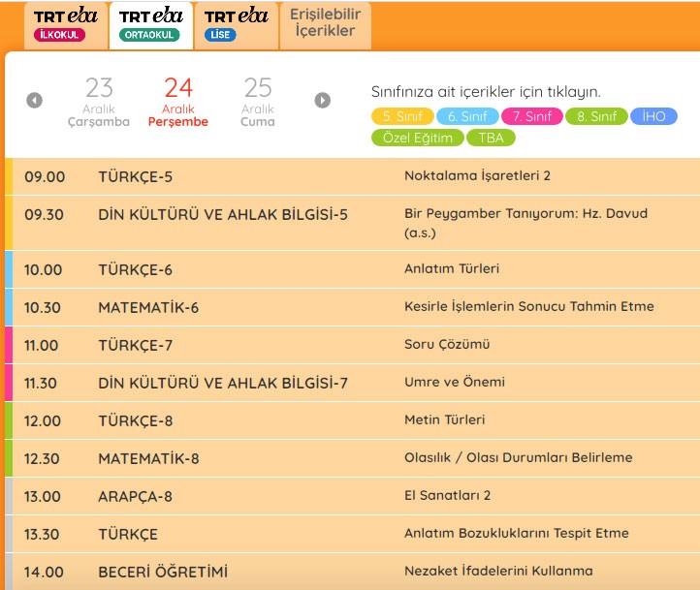Select the Özel Eğitim filter
Screen dimensions: 700x590
point(417,138)
